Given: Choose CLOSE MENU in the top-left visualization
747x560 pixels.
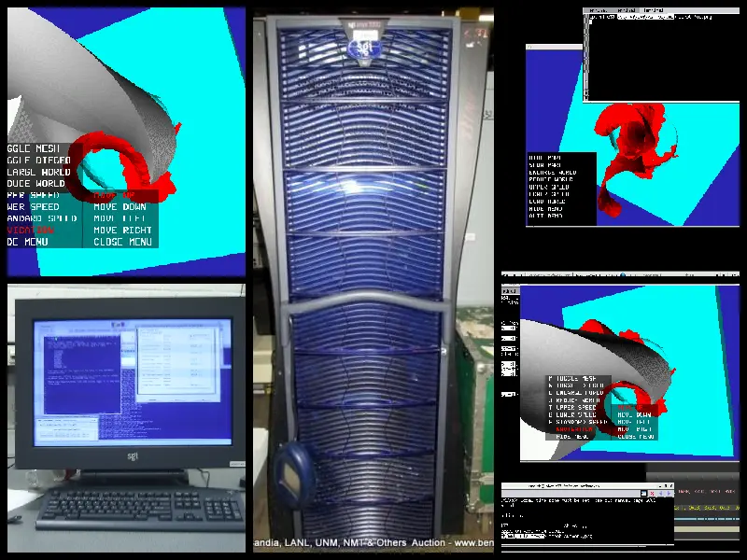Looking at the screenshot, I should [122, 242].
